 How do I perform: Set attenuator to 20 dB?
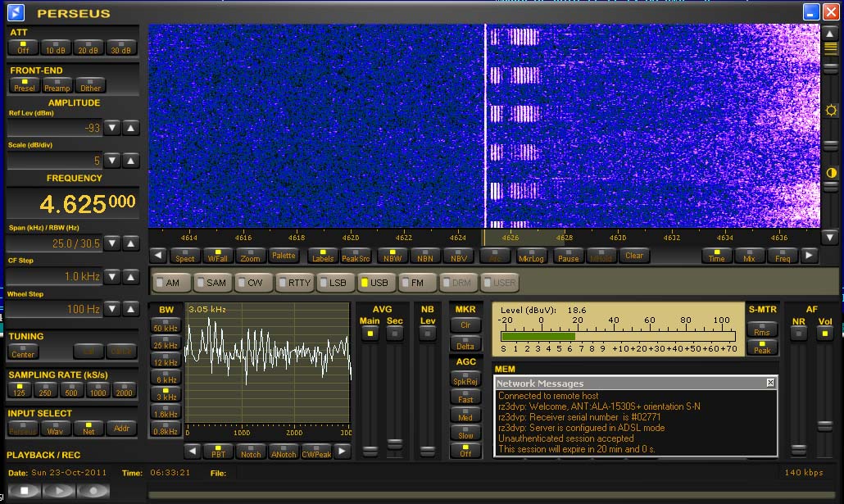coord(88,48)
